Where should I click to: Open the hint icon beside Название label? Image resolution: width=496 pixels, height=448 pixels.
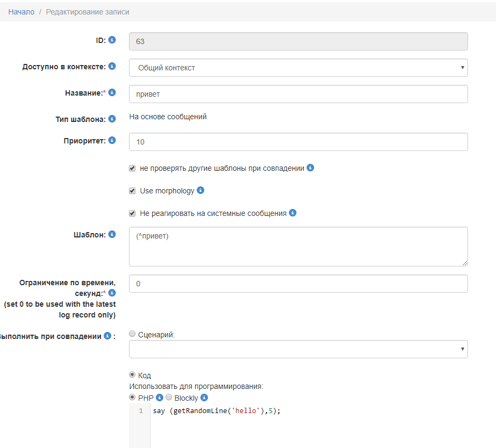click(111, 92)
